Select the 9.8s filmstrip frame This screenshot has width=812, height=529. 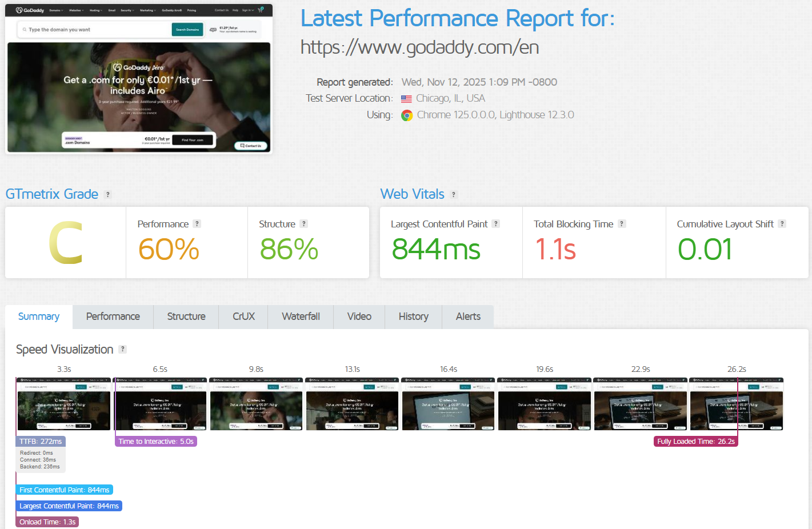(256, 404)
